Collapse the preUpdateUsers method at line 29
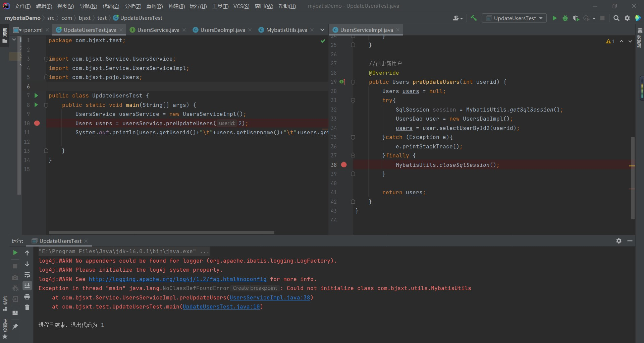644x343 pixels. tap(353, 82)
